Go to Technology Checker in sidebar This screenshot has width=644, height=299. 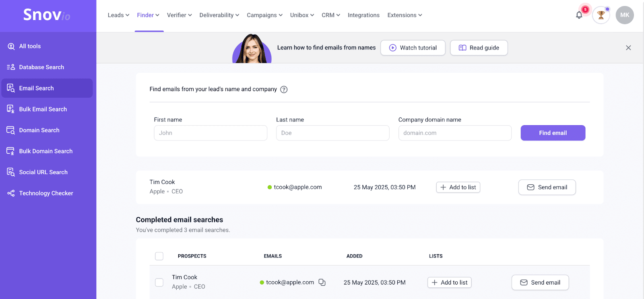[x=46, y=193]
